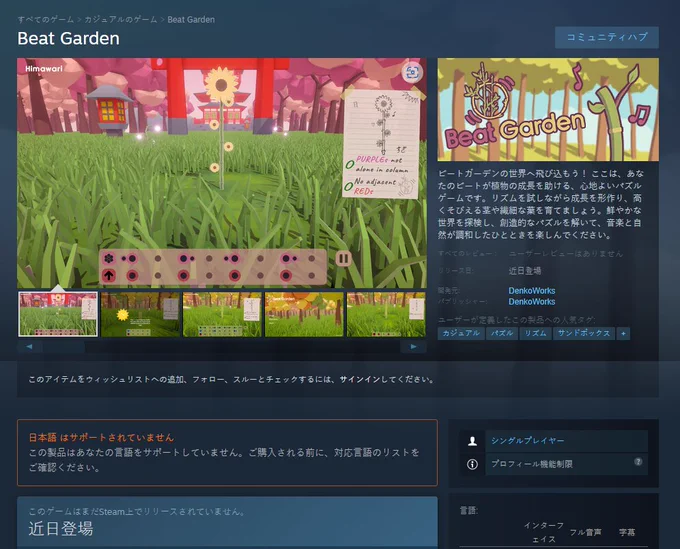The width and height of the screenshot is (680, 549).
Task: Click the フル音声 language column header
Action: pyautogui.click(x=585, y=532)
